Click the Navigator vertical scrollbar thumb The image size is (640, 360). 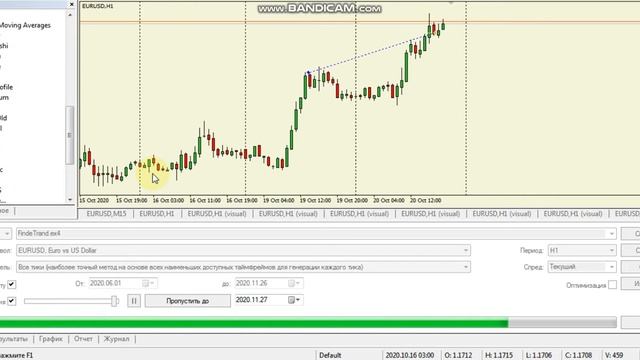tap(70, 135)
